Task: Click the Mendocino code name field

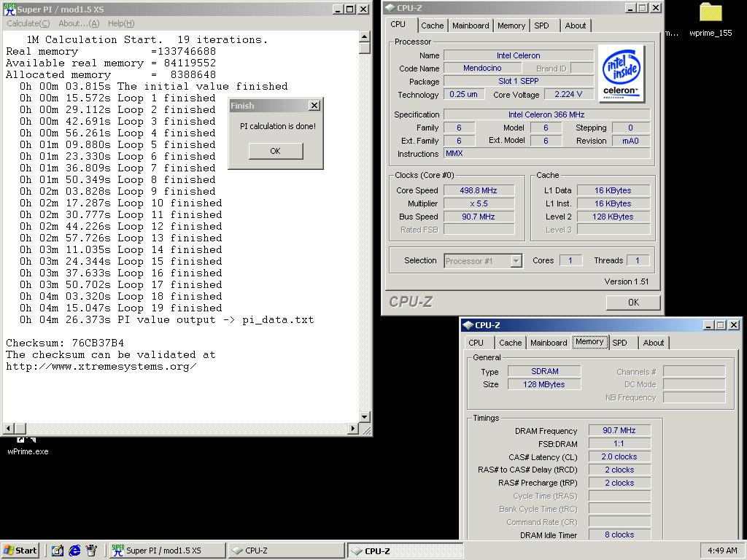Action: click(x=482, y=68)
